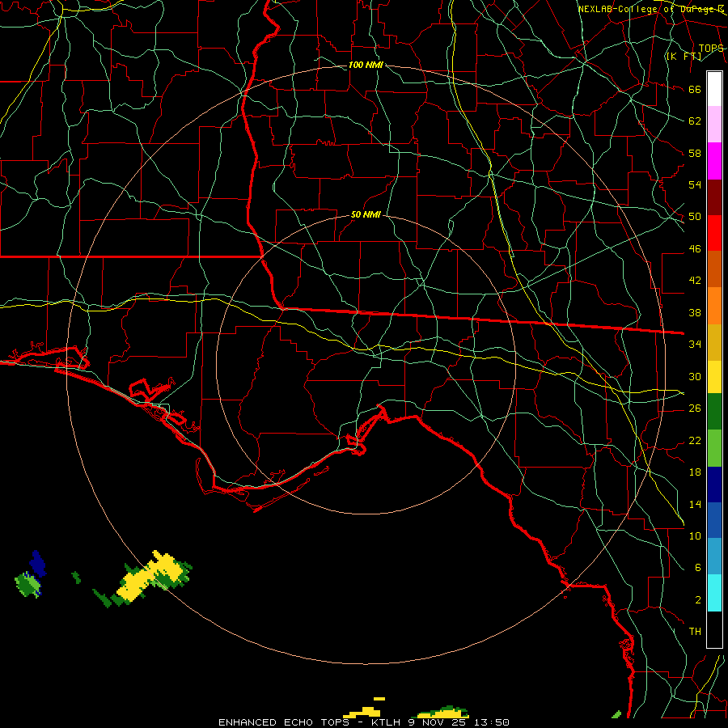
Task: Click the 30 legend value
Action: pos(695,376)
